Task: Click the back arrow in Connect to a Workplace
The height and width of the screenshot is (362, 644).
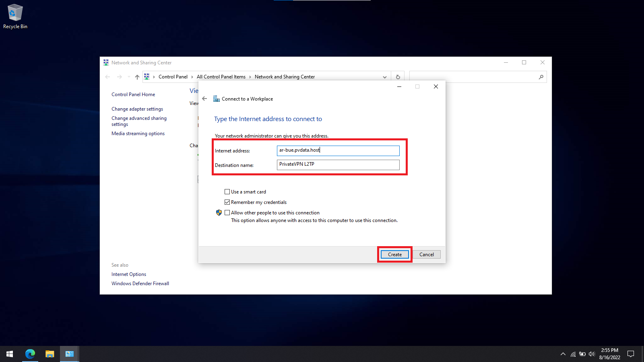Action: [x=204, y=99]
